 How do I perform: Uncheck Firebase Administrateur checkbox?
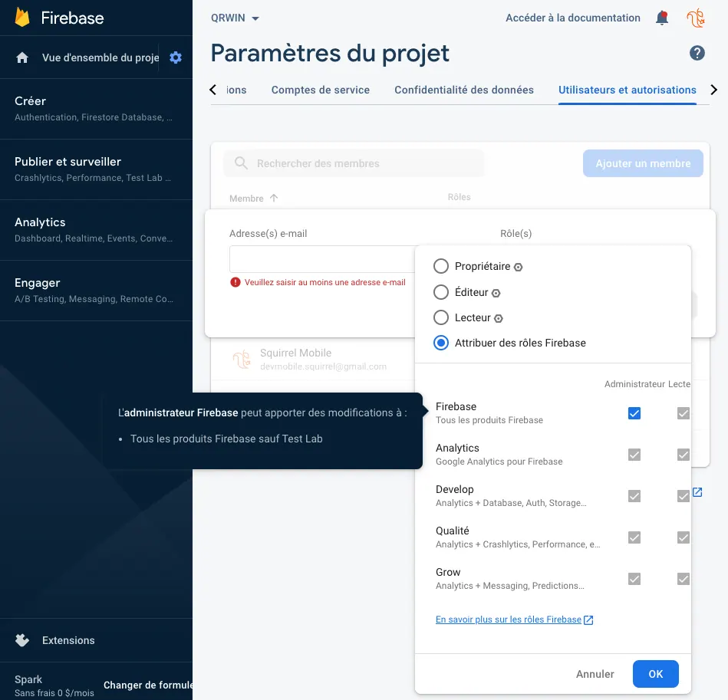coord(634,413)
